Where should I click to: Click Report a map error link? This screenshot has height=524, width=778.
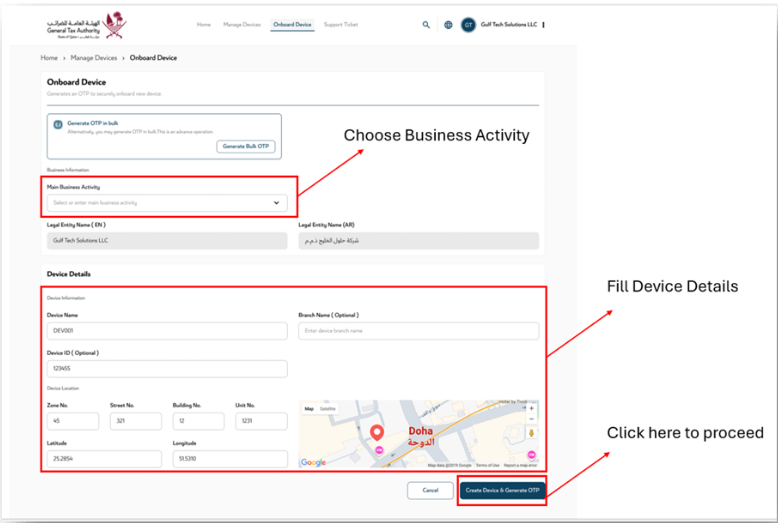(x=520, y=465)
